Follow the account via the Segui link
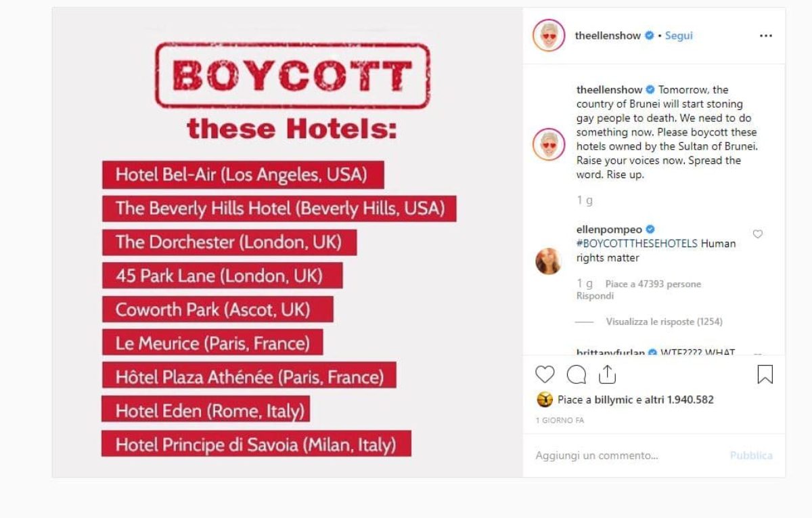The width and height of the screenshot is (812, 518). (x=679, y=36)
